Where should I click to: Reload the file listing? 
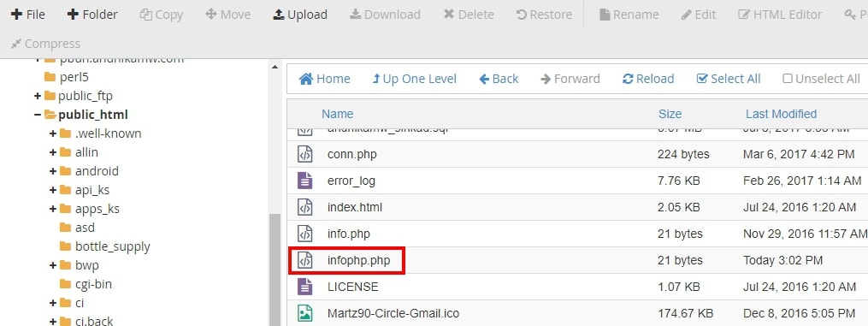[x=648, y=80]
